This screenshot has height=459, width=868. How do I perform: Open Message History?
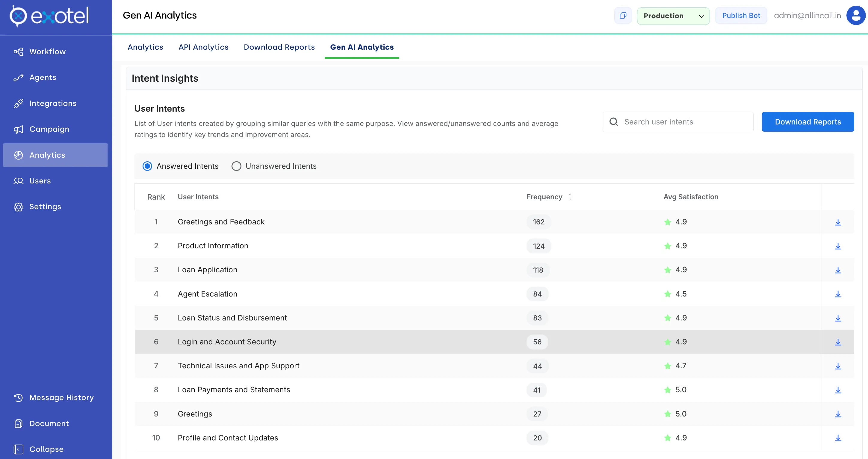click(56, 397)
